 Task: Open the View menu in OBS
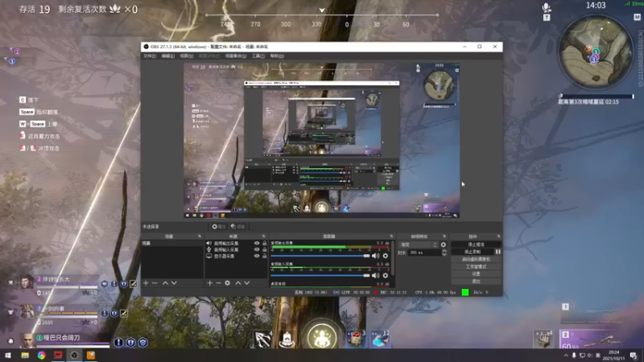[186, 56]
